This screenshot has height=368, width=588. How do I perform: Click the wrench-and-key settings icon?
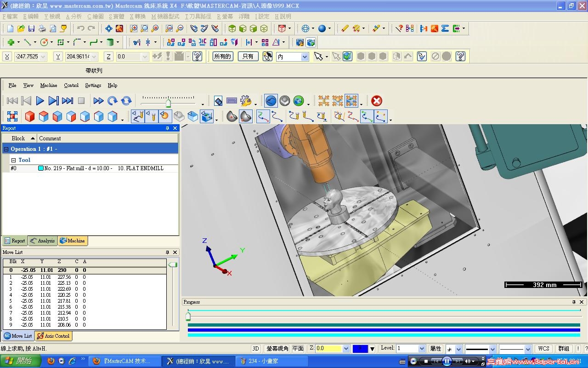(x=246, y=101)
